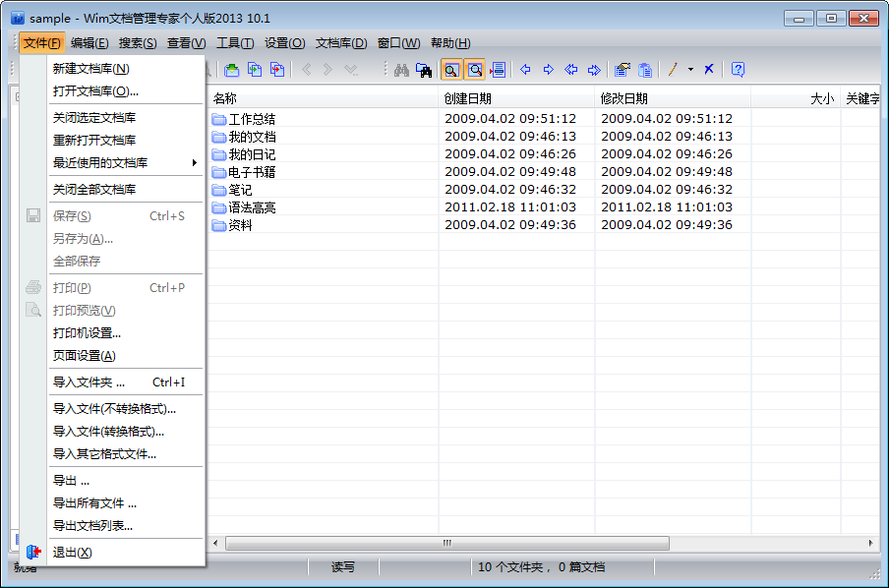The width and height of the screenshot is (889, 588).
Task: Click the blue X delete toolbar icon
Action: click(709, 69)
